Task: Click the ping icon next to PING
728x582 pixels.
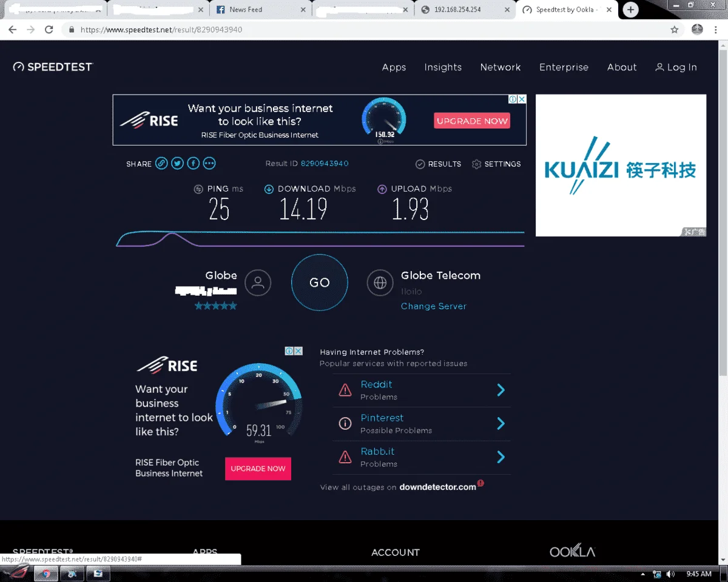Action: click(198, 189)
